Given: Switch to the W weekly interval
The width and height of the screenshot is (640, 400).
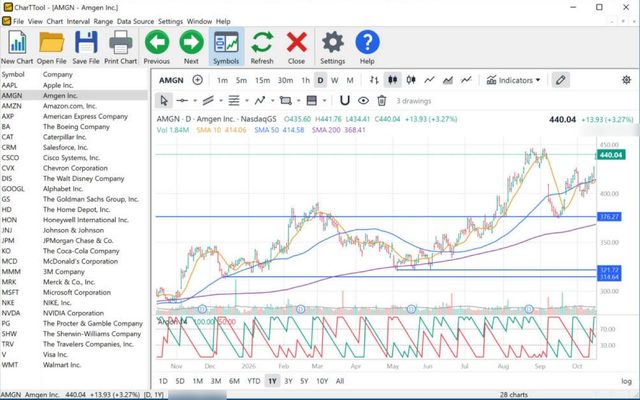Looking at the screenshot, I should 335,80.
